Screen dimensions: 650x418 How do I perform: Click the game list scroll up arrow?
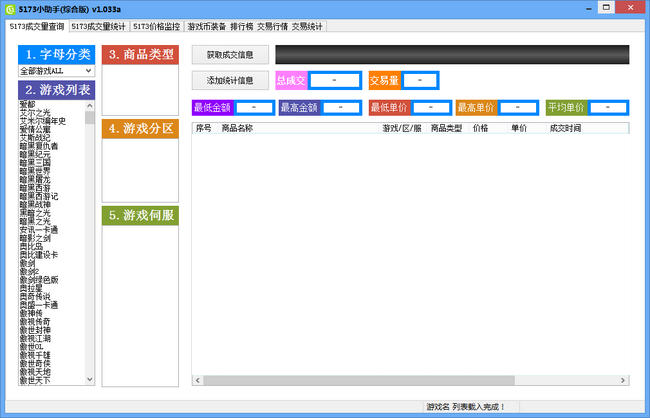[x=90, y=106]
